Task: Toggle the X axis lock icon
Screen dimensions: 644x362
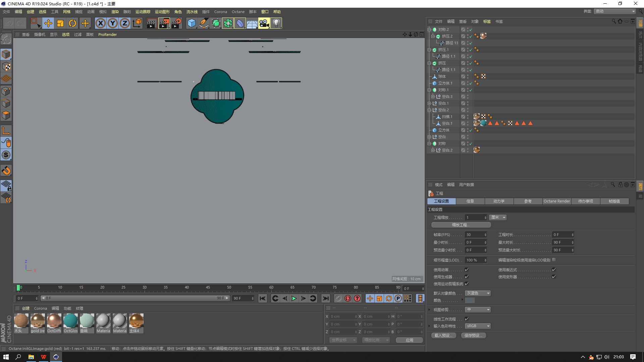Action: click(101, 23)
